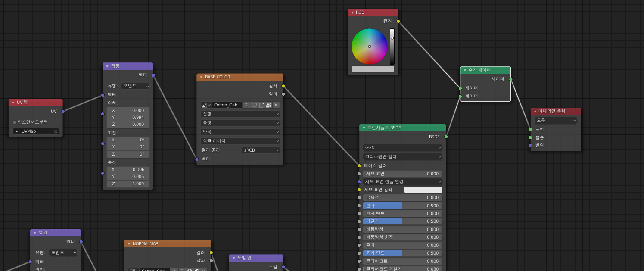Viewport: 644px width, 271px height.
Task: Click the 반사 slider at 0.500
Action: 403,206
